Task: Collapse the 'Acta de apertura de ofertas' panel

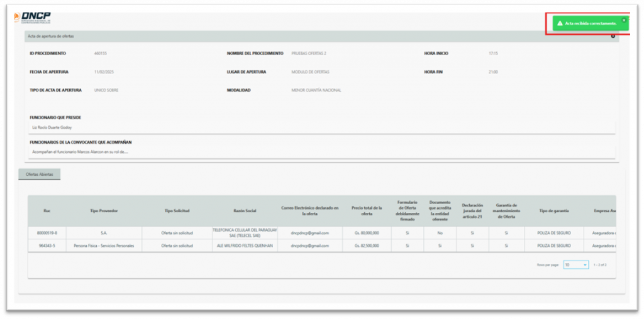Action: 613,36
